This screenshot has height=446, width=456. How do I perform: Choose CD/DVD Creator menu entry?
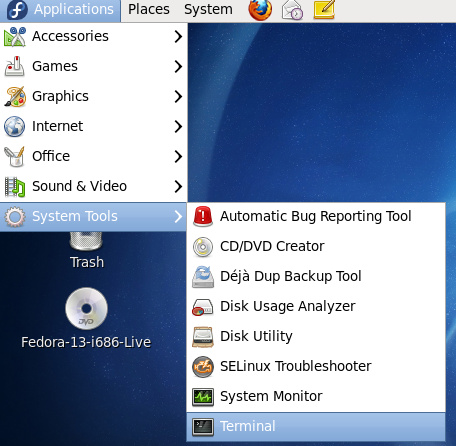pos(316,247)
